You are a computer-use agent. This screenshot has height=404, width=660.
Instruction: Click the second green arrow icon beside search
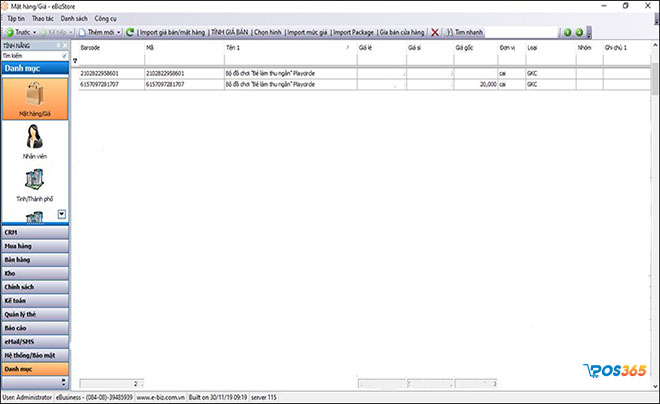pos(579,32)
